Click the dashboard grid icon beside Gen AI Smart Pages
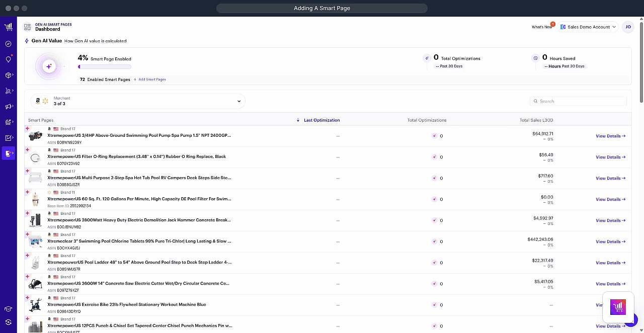The width and height of the screenshot is (644, 333). point(27,27)
